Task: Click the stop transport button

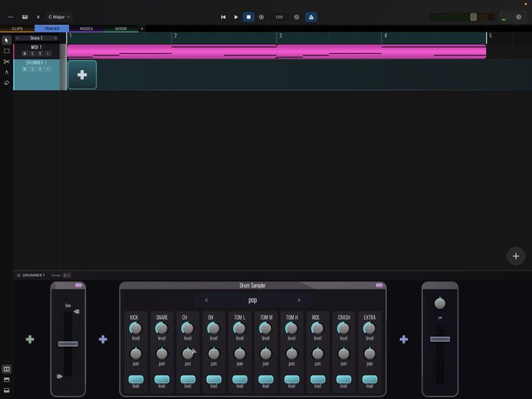Action: point(249,17)
